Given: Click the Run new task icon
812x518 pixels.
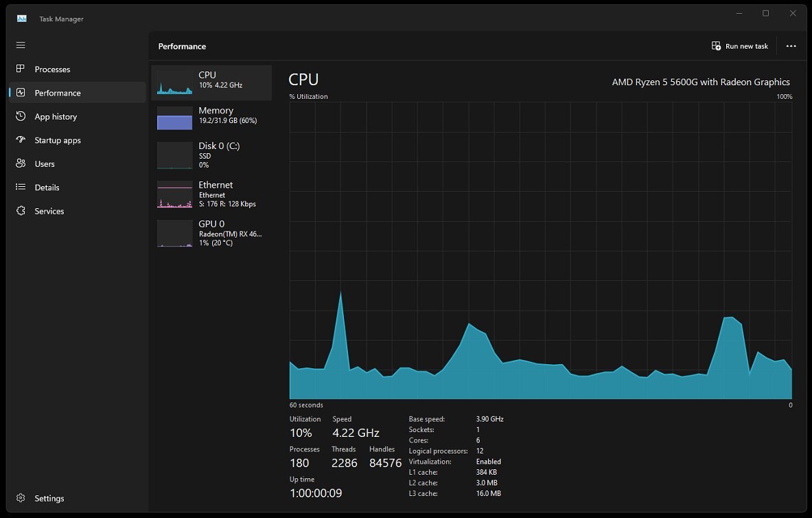Looking at the screenshot, I should point(716,46).
